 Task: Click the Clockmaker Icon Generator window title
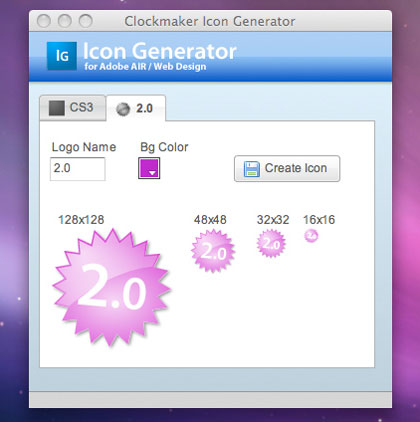(x=210, y=21)
